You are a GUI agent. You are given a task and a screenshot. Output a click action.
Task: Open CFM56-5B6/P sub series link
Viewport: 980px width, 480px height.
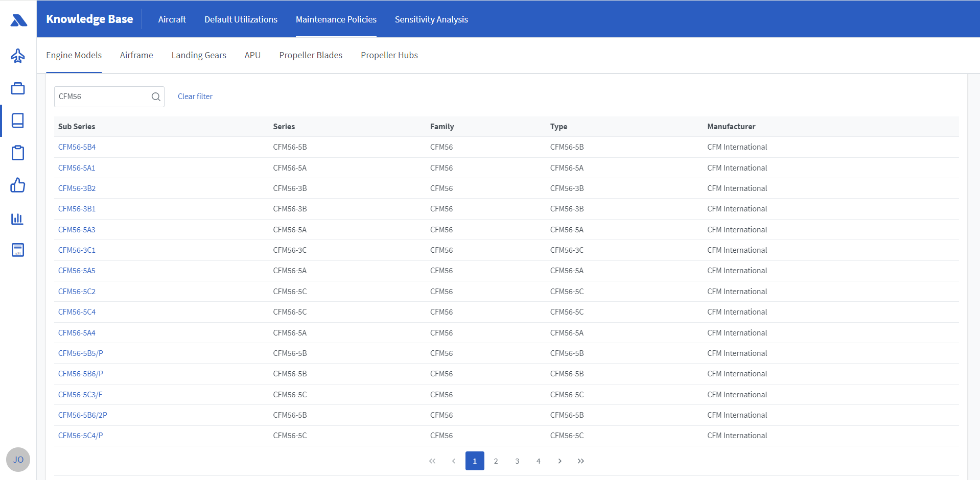click(x=81, y=374)
